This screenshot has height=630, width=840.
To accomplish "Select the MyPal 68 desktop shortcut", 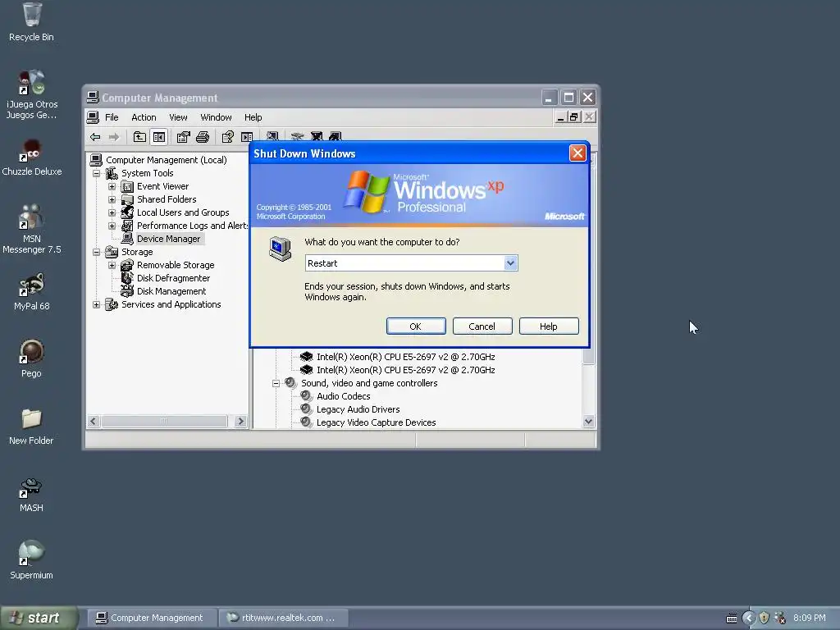I will point(31,292).
